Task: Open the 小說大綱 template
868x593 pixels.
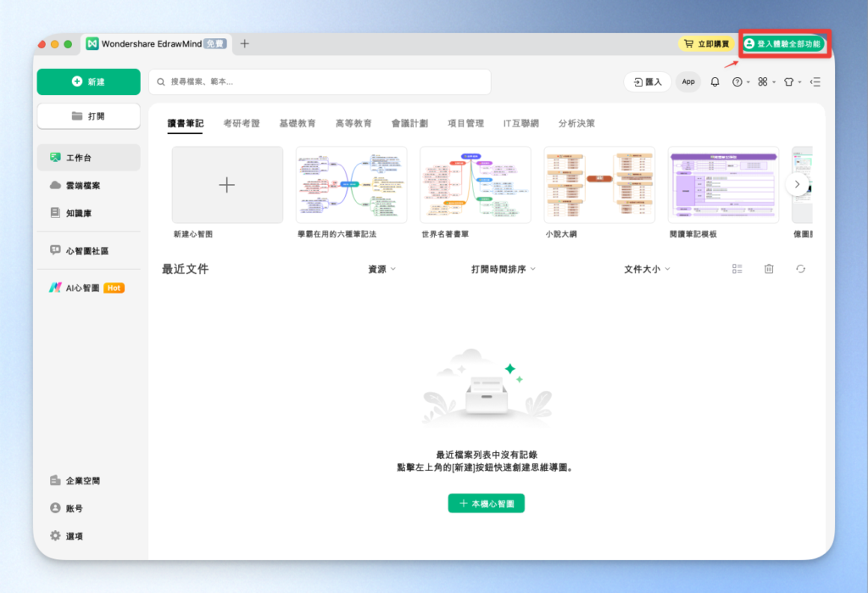Action: [x=599, y=185]
